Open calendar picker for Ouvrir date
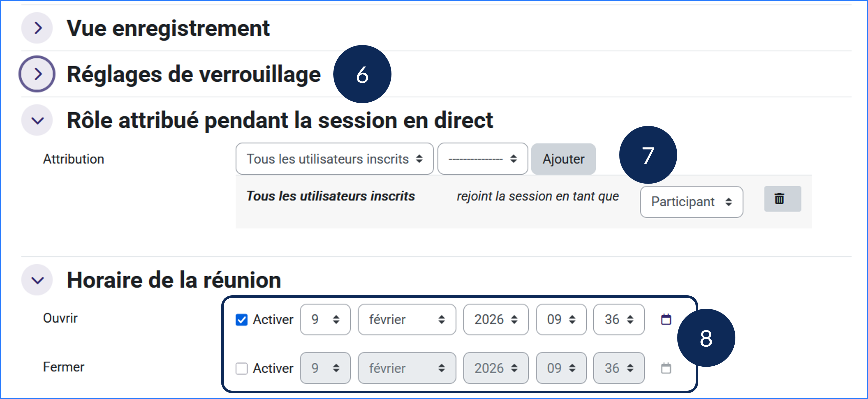The image size is (868, 399). pos(666,319)
